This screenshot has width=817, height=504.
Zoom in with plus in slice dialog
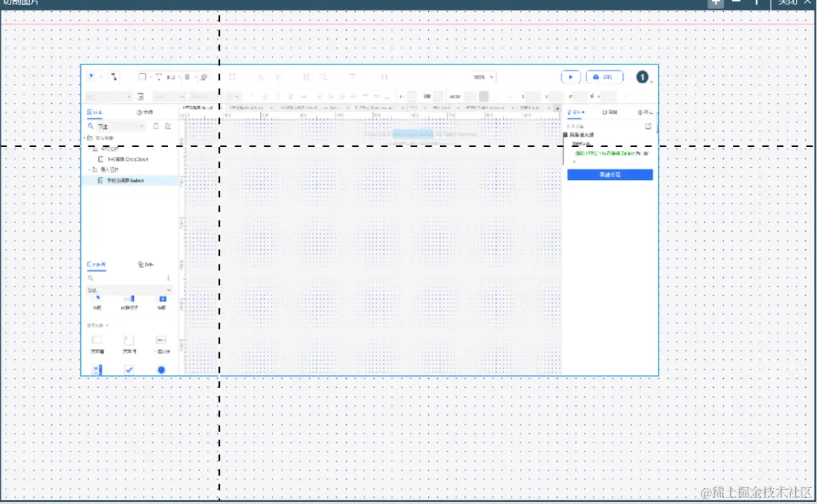pyautogui.click(x=715, y=3)
